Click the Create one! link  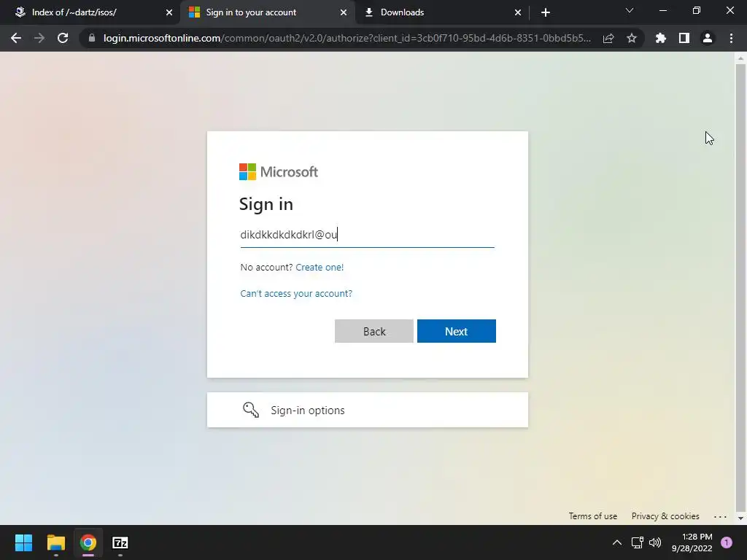coord(320,267)
